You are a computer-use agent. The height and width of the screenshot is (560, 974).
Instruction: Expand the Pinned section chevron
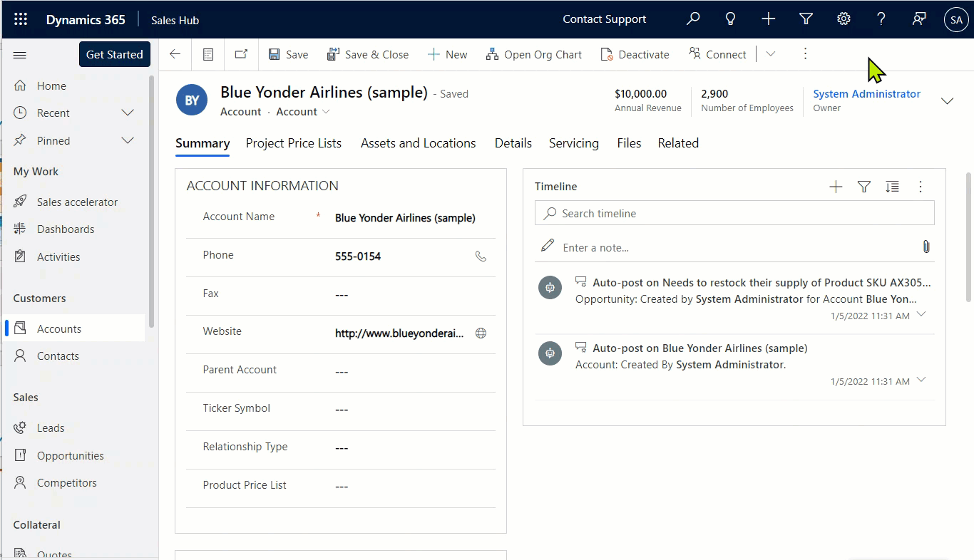(x=128, y=140)
